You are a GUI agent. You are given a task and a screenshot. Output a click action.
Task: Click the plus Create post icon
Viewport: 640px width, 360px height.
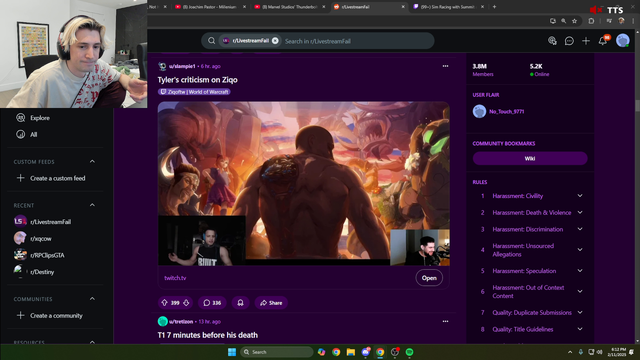tap(586, 41)
